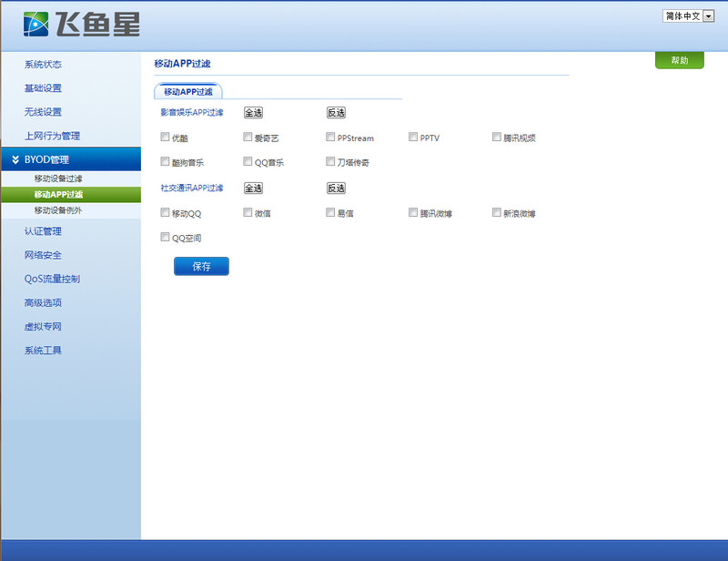Open QoS流量控制 in the sidebar
Screen dimensions: 728x561
coord(52,279)
